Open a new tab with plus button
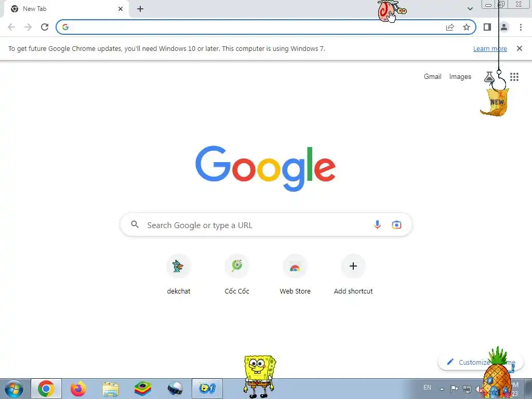This screenshot has width=532, height=399. click(140, 9)
